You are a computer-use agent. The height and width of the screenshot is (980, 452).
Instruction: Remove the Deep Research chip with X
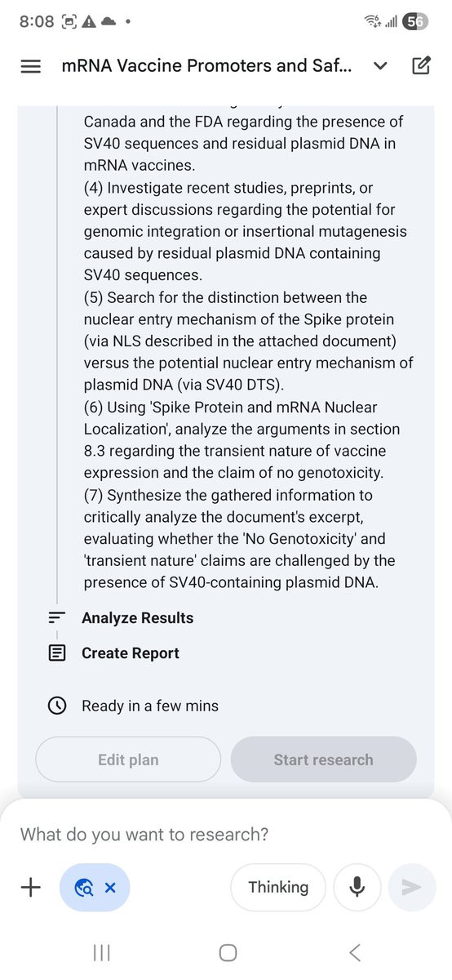111,888
